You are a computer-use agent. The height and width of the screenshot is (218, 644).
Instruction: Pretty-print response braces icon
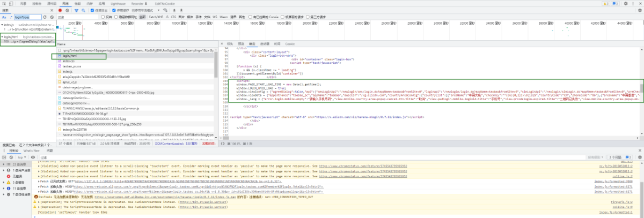point(222,144)
